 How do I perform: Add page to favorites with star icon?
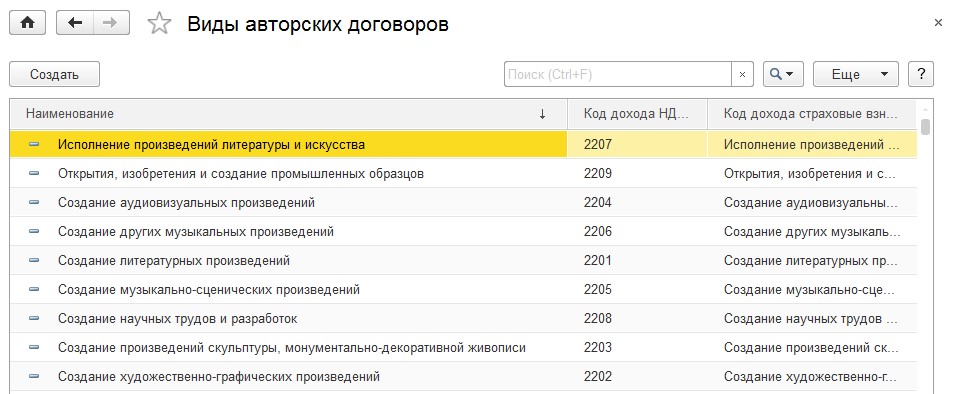[x=159, y=24]
